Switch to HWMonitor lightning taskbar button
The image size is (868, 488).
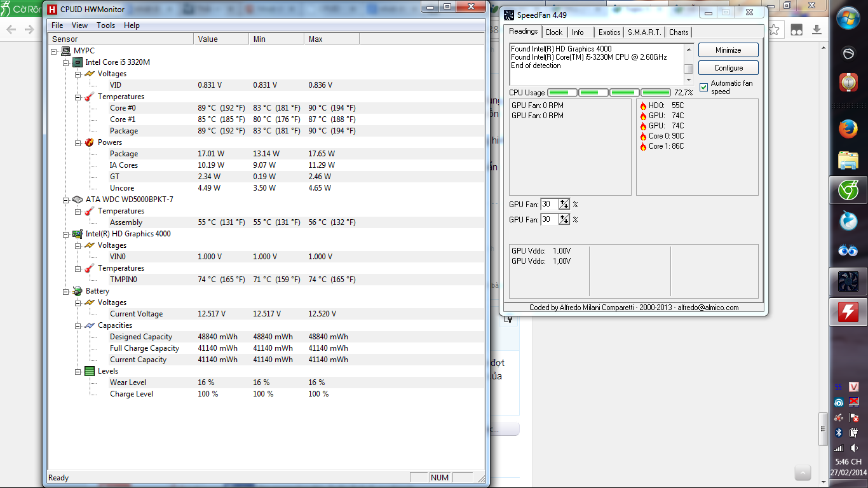click(848, 312)
